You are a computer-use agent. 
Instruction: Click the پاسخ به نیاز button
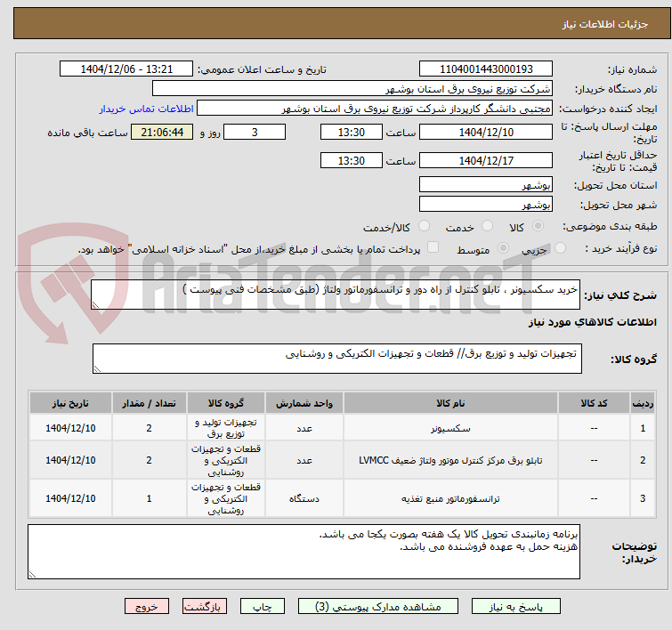click(x=516, y=607)
